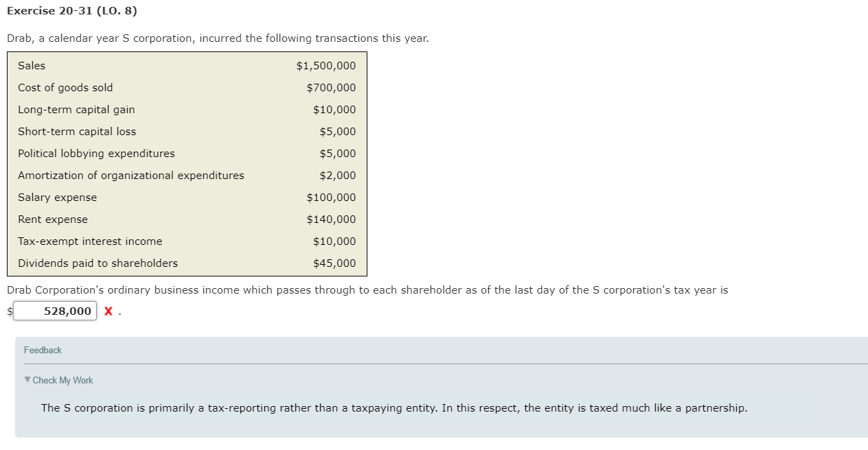This screenshot has height=450, width=868.
Task: Click the $45,000 dividends amount
Action: point(334,263)
